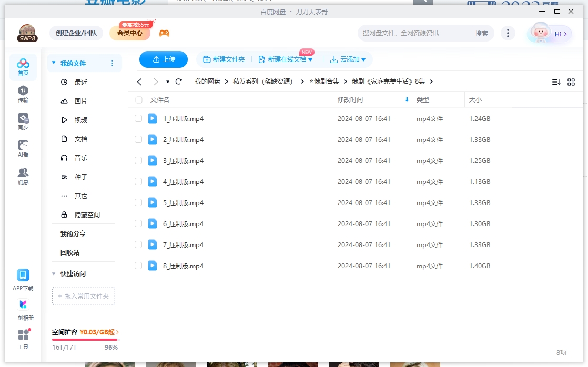Open the 会员中心 membership center
This screenshot has height=367, width=588.
pyautogui.click(x=130, y=33)
